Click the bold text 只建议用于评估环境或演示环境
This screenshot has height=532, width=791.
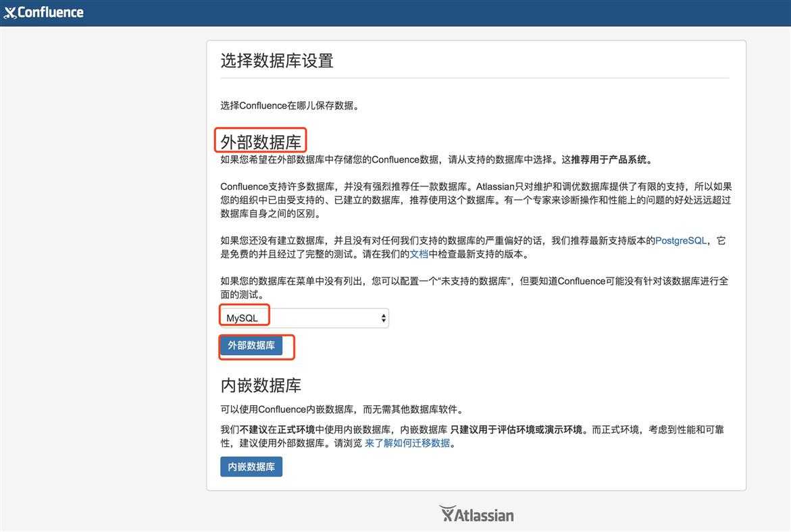(x=516, y=429)
